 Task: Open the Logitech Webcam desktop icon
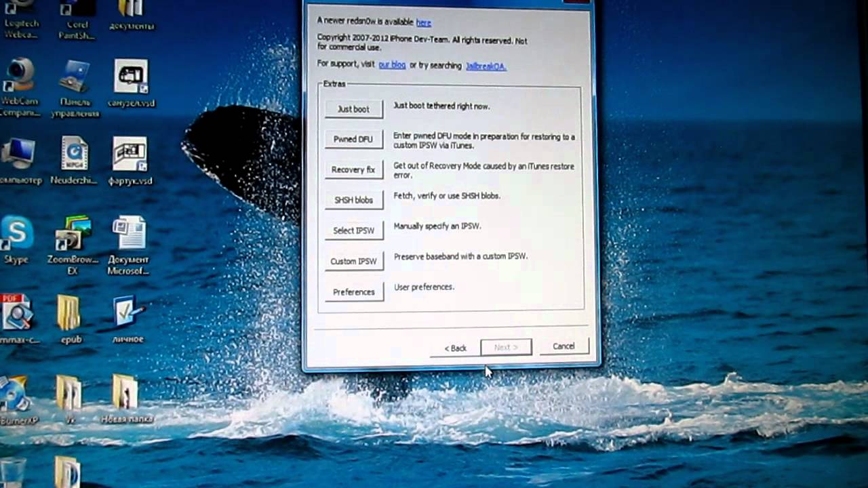(x=20, y=20)
